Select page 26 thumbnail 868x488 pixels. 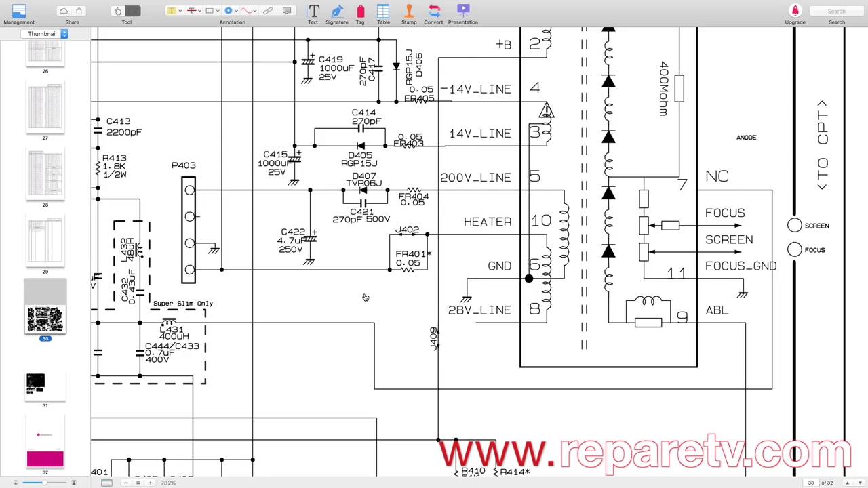point(45,54)
